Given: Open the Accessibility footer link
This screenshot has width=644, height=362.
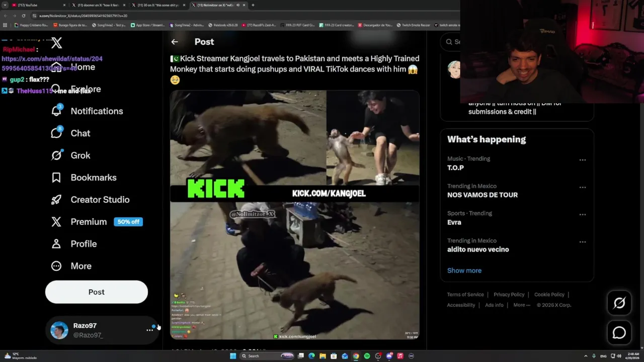Looking at the screenshot, I should click(x=461, y=305).
